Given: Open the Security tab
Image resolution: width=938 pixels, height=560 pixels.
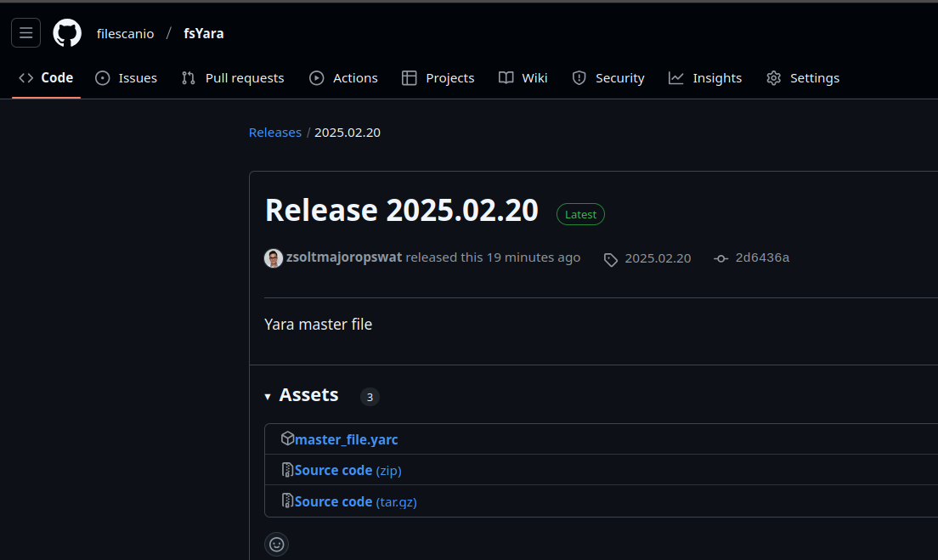Looking at the screenshot, I should 607,78.
